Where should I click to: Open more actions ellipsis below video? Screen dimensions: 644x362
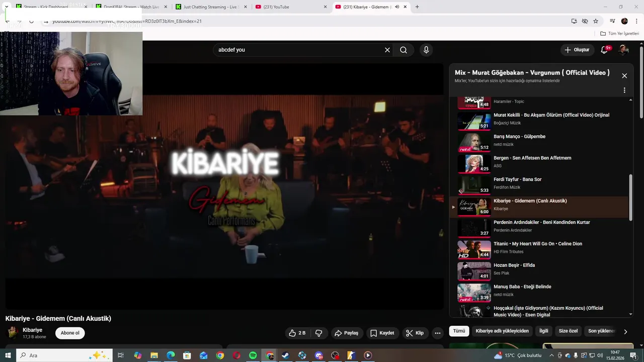(438, 333)
